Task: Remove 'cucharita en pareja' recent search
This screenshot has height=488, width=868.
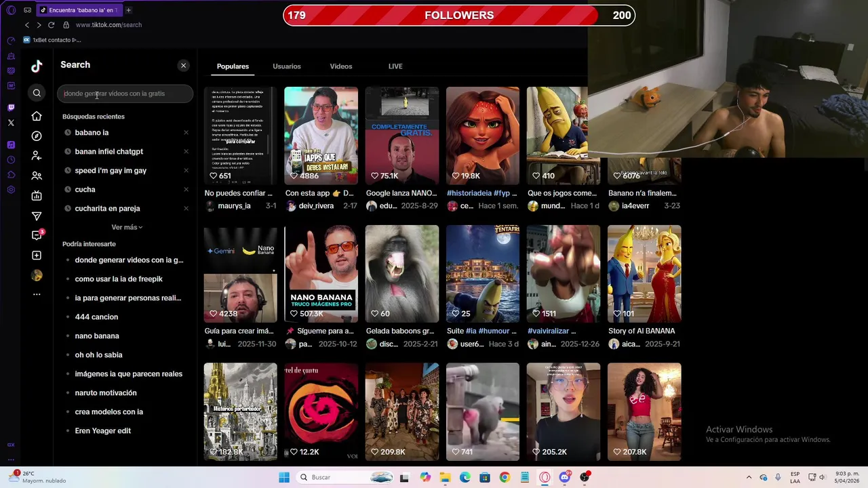Action: (186, 209)
